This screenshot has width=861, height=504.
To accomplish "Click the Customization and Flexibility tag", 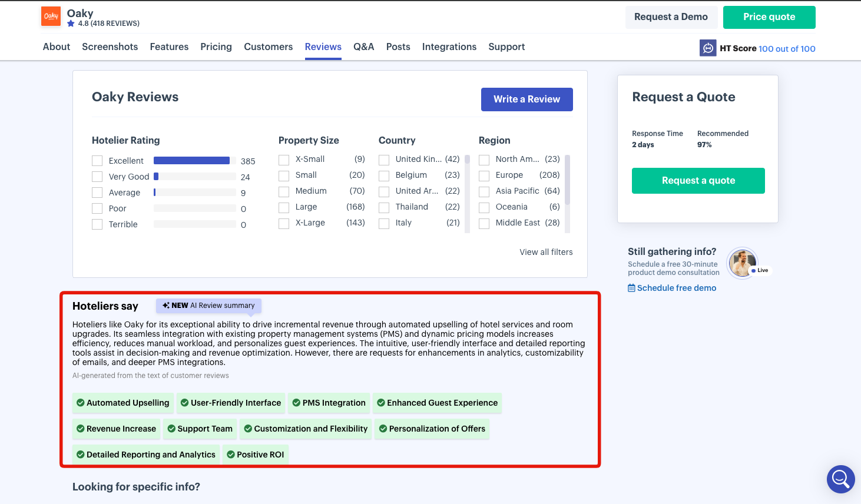I will [x=306, y=429].
